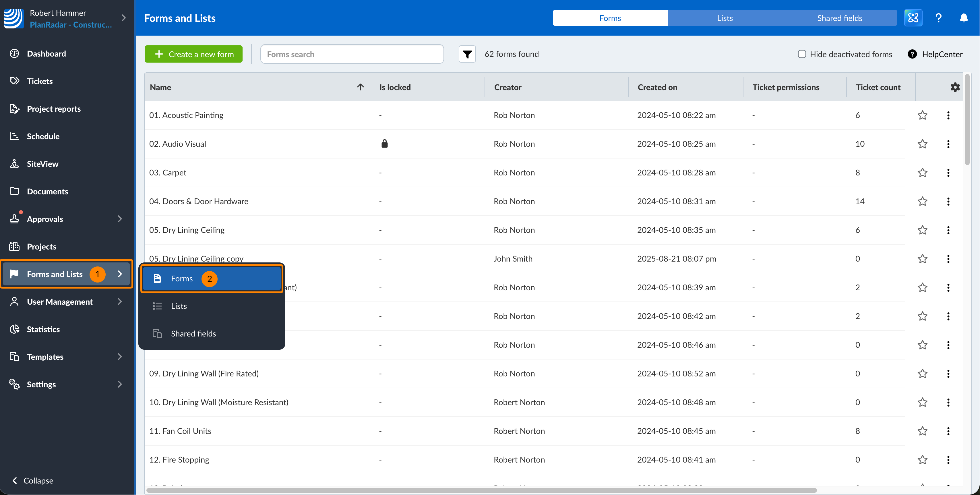Open three-dot menu for 11. Fan Coil Units

(948, 431)
